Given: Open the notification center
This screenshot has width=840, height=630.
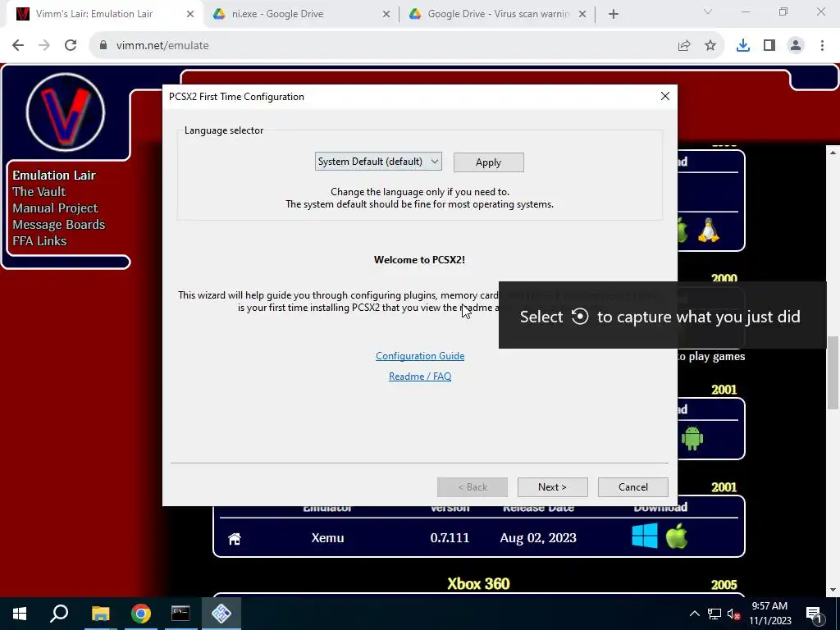Looking at the screenshot, I should [x=814, y=614].
